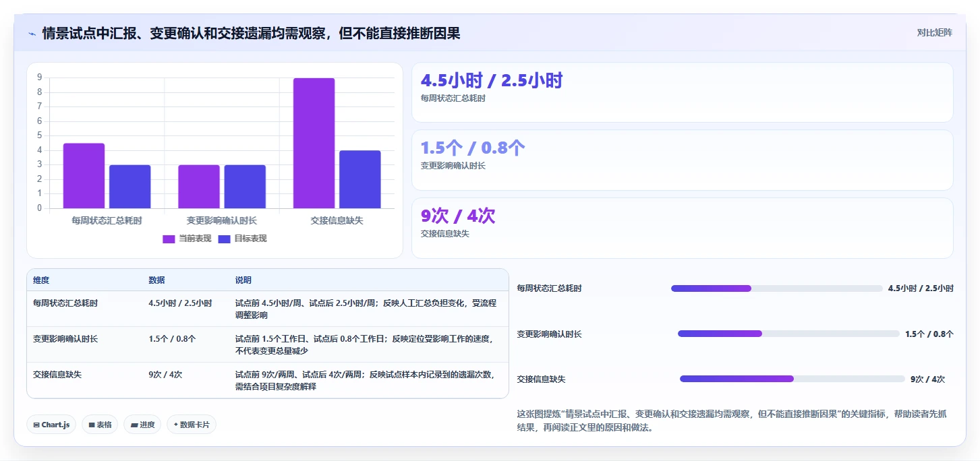
Task: Click the 数据卡片 chip
Action: click(192, 425)
